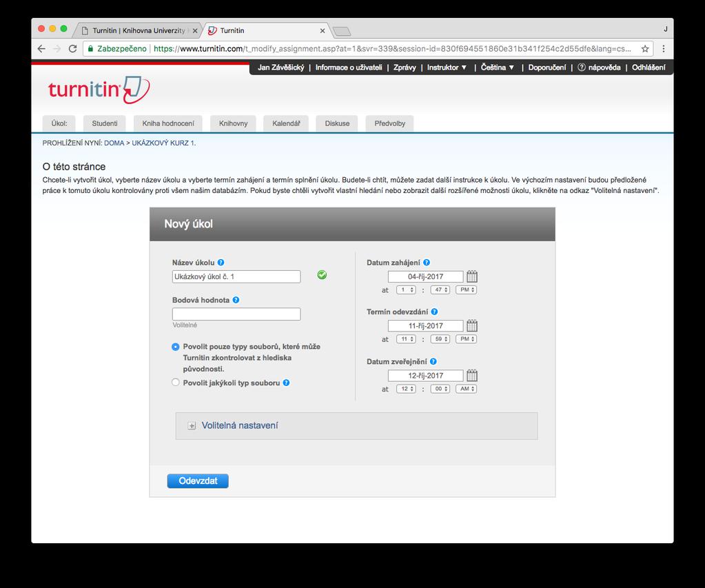Click the green validation checkmark icon

[322, 275]
